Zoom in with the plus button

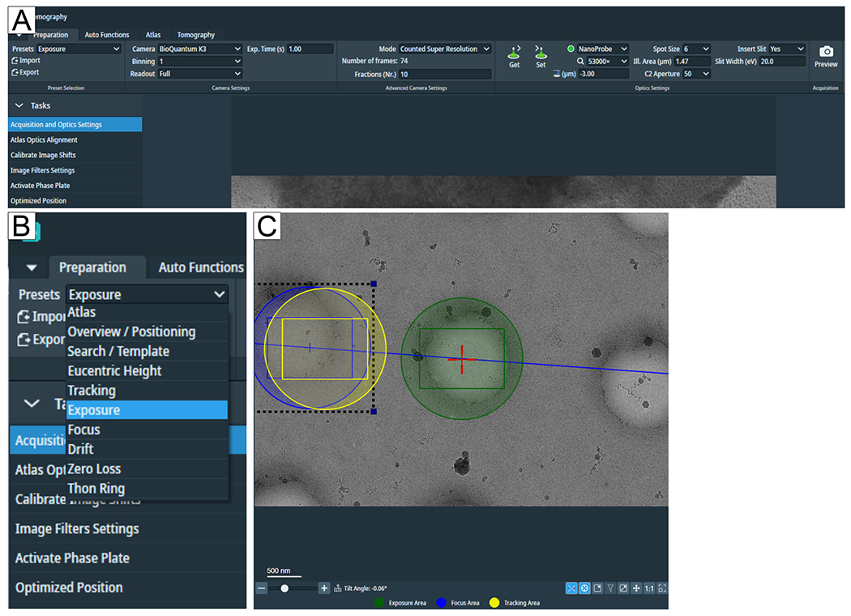pyautogui.click(x=324, y=588)
